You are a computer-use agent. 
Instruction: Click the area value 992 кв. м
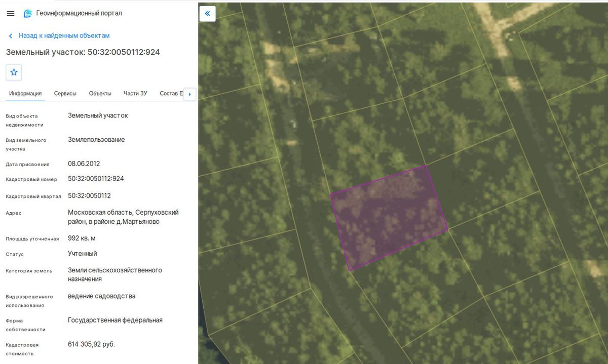point(82,238)
